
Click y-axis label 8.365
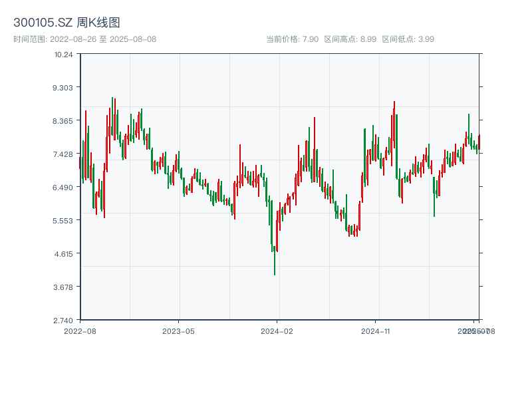63,121
